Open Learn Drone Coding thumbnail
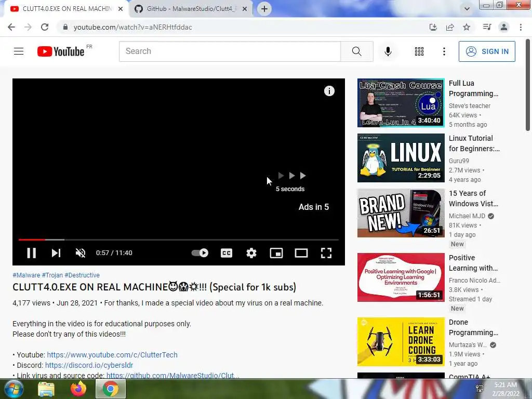532x399 pixels. (x=401, y=342)
